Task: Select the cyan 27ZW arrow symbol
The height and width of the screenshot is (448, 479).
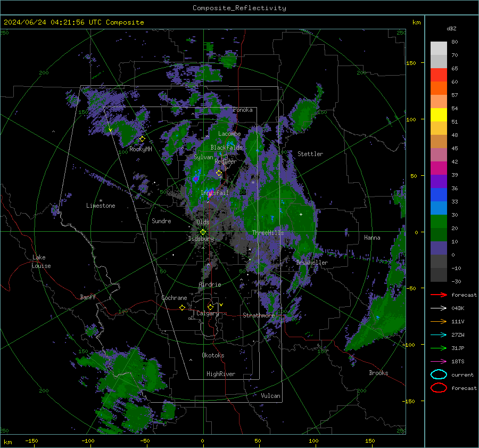Action: tap(439, 335)
